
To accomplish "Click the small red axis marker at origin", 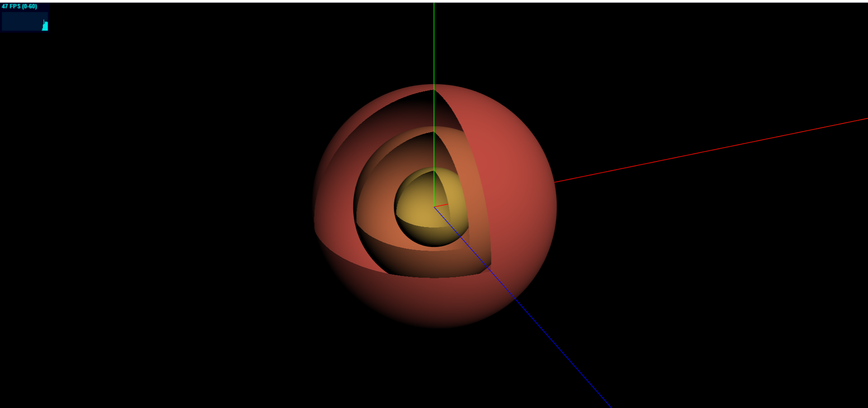I will 441,206.
